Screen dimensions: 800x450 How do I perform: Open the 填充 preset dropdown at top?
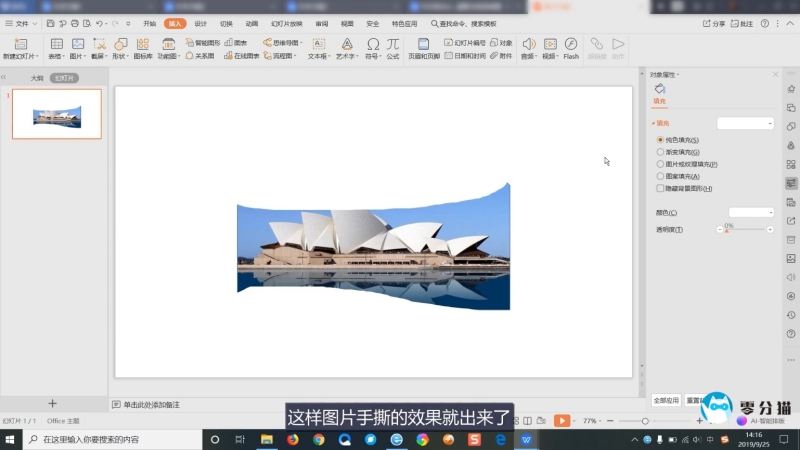point(745,123)
